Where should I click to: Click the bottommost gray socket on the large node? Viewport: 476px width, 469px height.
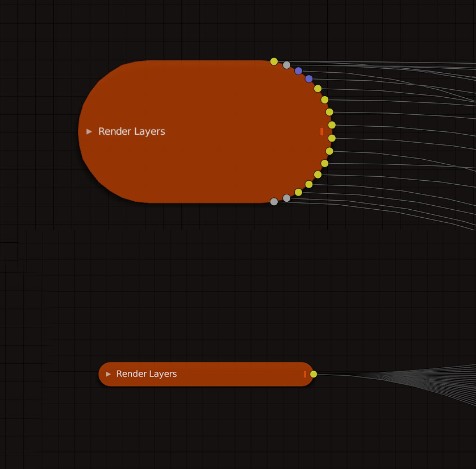tap(274, 202)
